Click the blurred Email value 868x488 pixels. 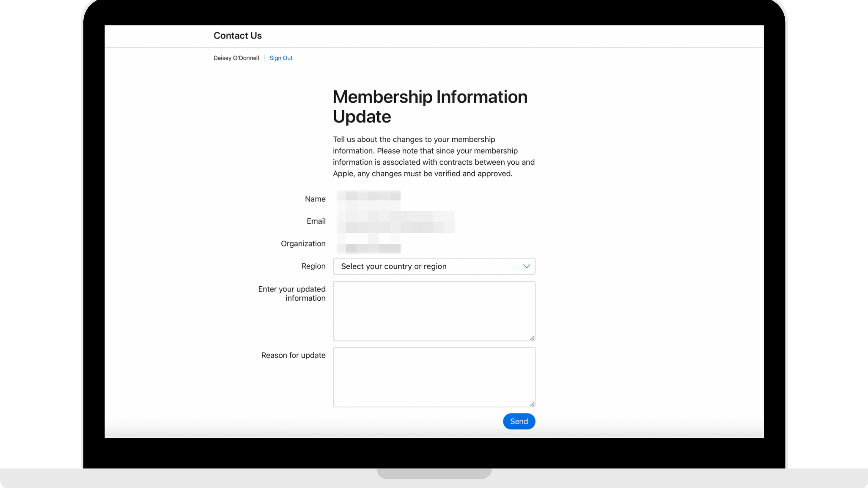point(396,222)
